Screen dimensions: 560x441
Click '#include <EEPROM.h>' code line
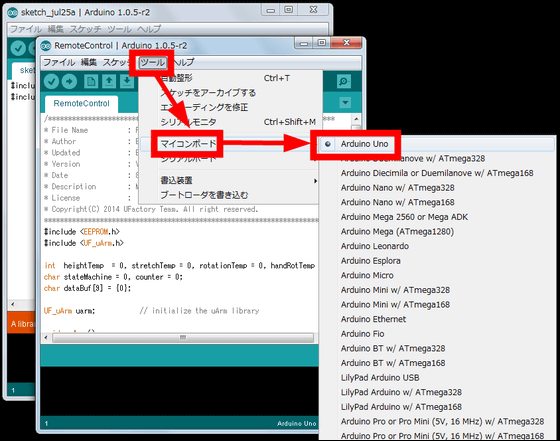tap(81, 232)
